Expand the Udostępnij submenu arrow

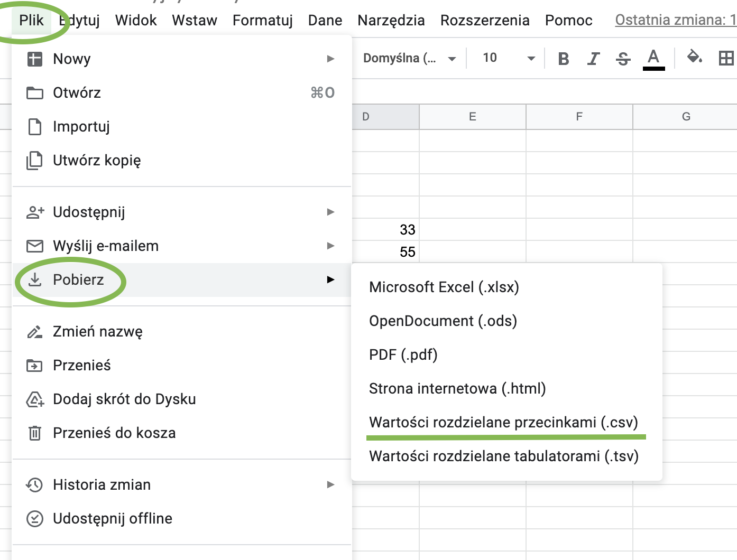pos(331,212)
